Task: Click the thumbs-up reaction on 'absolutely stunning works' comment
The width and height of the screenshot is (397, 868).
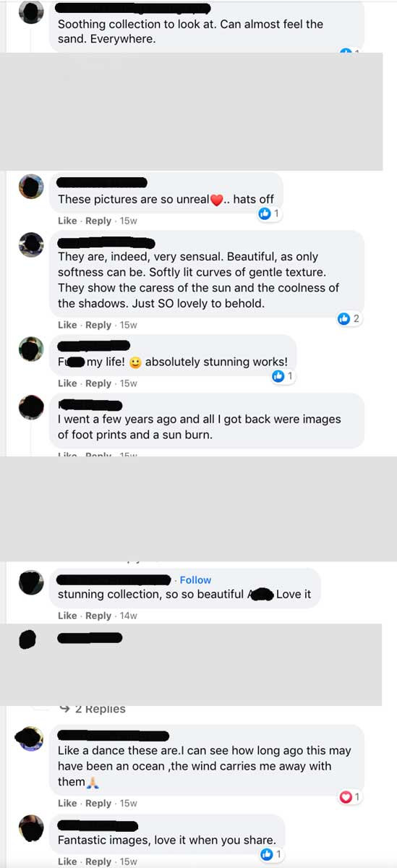Action: coord(278,376)
